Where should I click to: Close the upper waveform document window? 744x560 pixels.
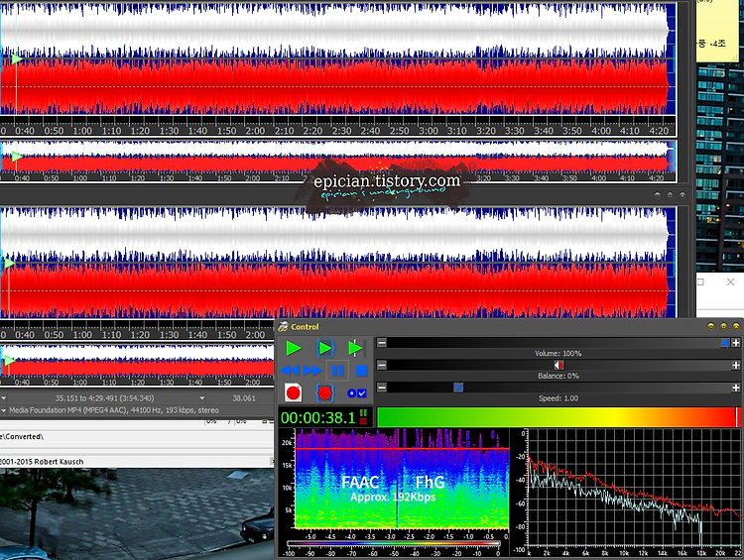click(x=682, y=195)
